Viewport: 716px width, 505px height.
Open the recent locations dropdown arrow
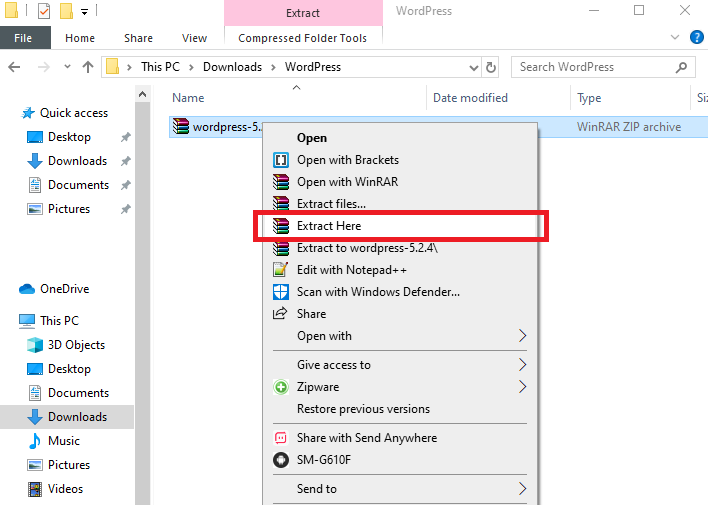(x=68, y=67)
